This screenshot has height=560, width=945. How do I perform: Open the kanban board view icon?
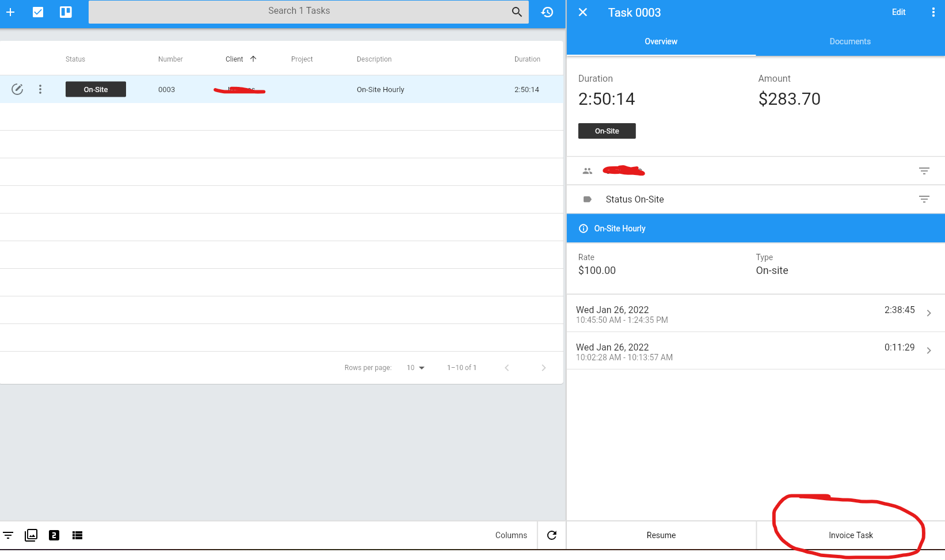(x=66, y=12)
